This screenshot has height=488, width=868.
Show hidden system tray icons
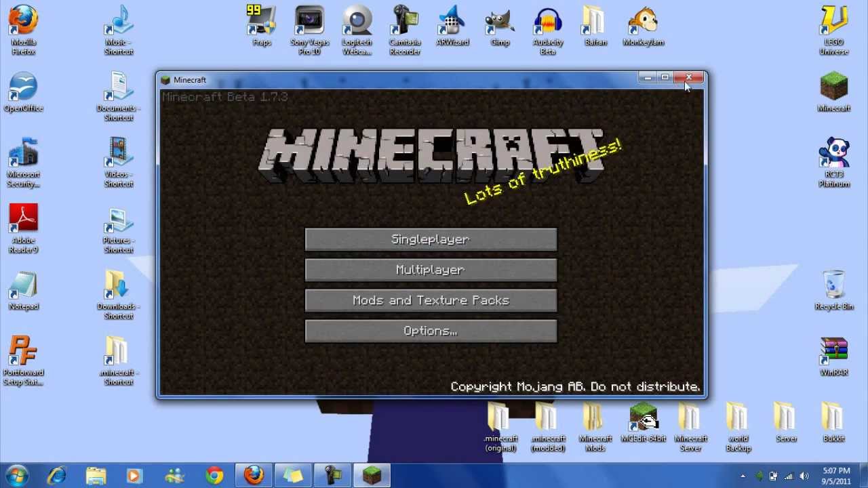point(743,476)
